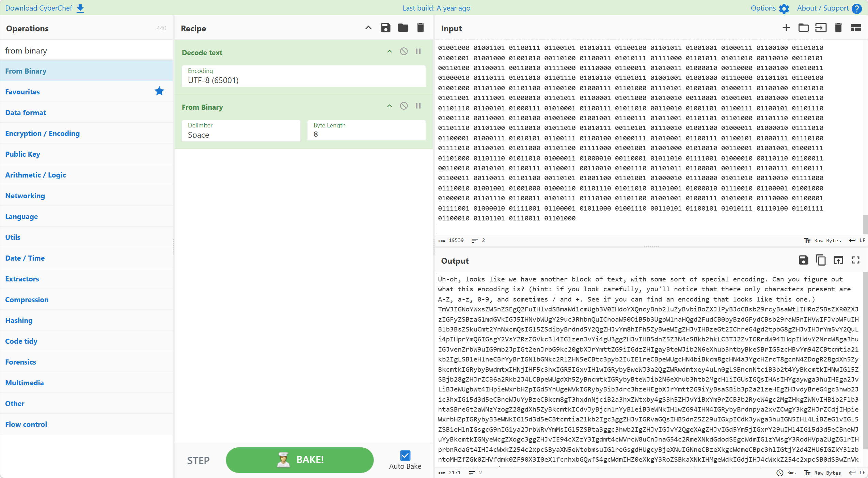This screenshot has width=868, height=478.
Task: Replace input with output
Action: [838, 260]
